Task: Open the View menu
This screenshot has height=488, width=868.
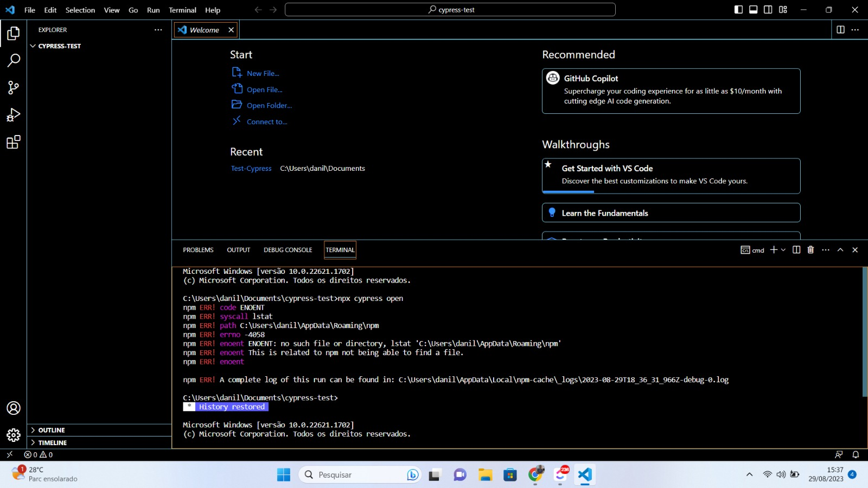Action: [x=112, y=10]
